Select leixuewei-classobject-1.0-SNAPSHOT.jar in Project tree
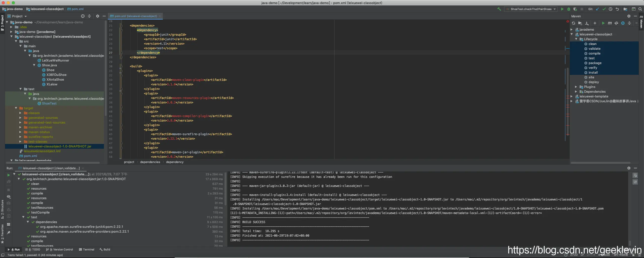 point(60,146)
